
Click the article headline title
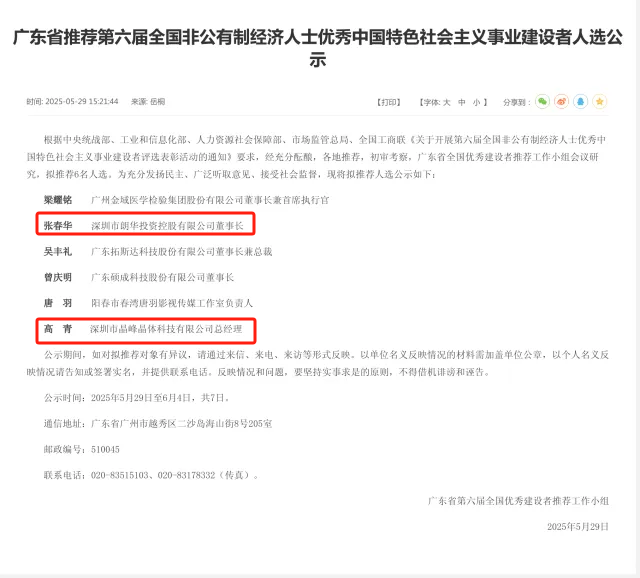(x=319, y=49)
